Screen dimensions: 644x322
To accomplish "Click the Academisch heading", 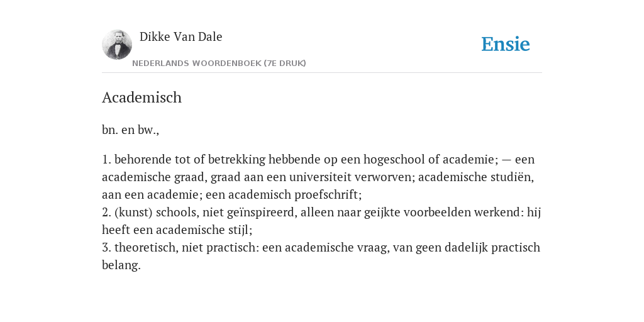I will point(142,97).
